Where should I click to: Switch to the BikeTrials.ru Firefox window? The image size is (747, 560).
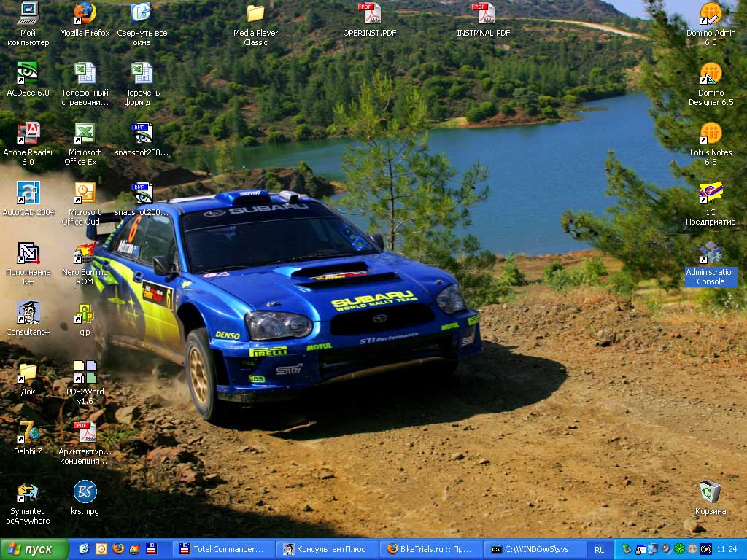431,549
